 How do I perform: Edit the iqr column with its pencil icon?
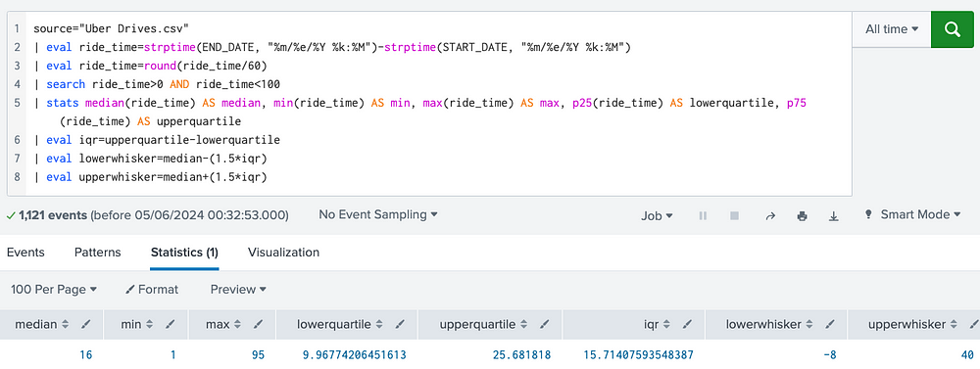click(x=688, y=324)
